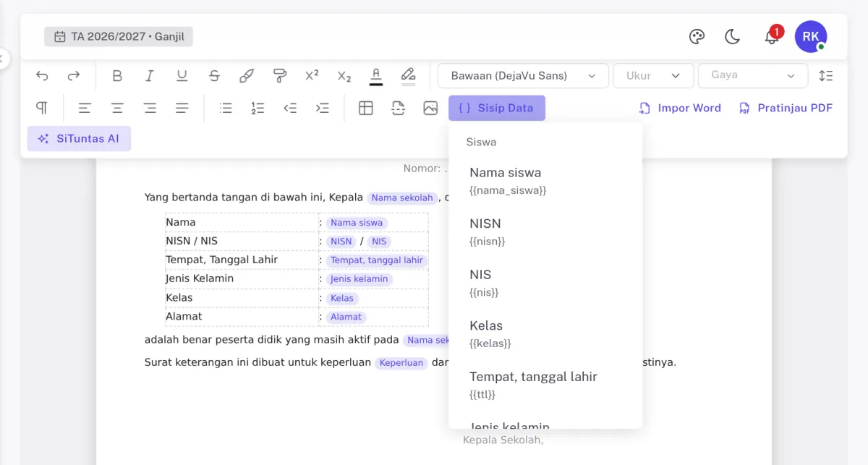Click the line spacing icon
This screenshot has width=868, height=465.
pyautogui.click(x=825, y=76)
